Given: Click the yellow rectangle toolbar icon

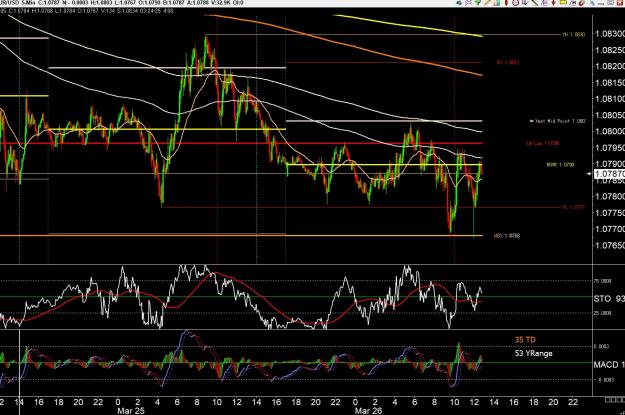Looking at the screenshot, I should tap(563, 2).
